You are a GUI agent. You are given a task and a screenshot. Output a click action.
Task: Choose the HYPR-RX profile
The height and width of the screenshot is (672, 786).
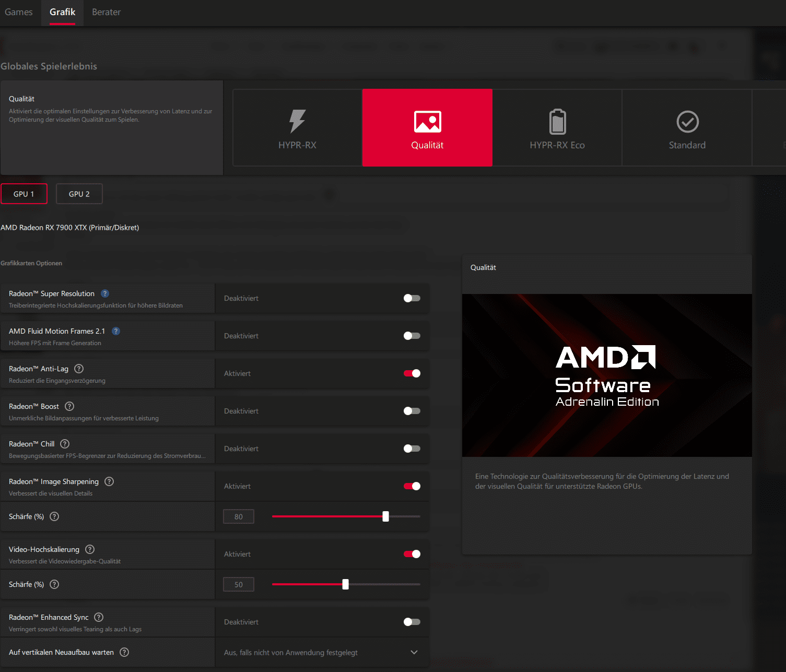(298, 127)
